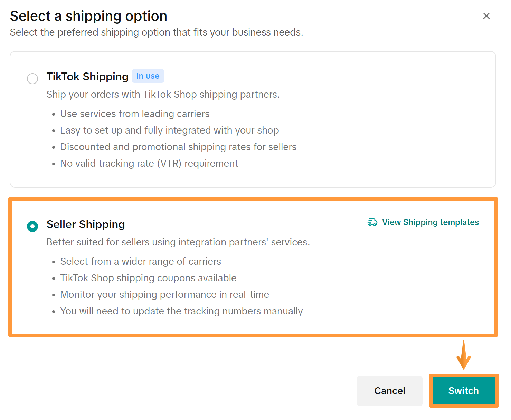Screen dimensions: 511x420
Task: Click 'Use services from leading carriers' bullet
Action: [135, 114]
